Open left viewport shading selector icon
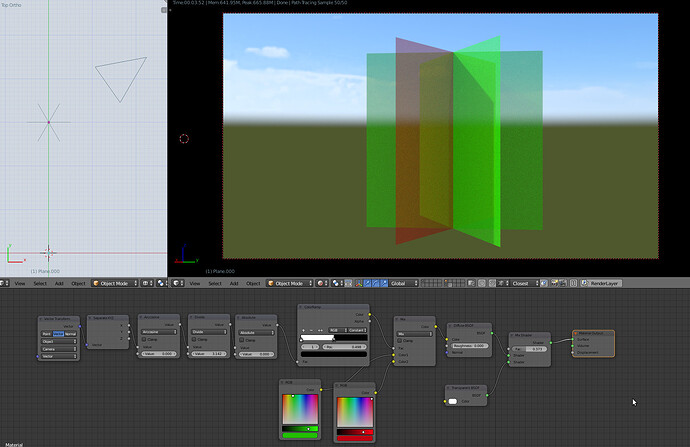Screen dimensions: 690x447 click(146, 283)
